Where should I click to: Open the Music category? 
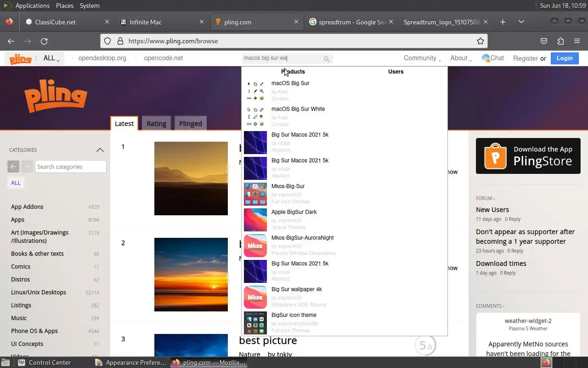pyautogui.click(x=19, y=318)
